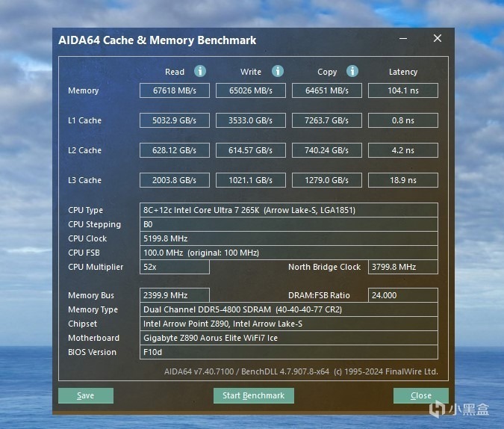
Task: Click CPU Clock value 5199.8 MHz
Action: pyautogui.click(x=289, y=238)
